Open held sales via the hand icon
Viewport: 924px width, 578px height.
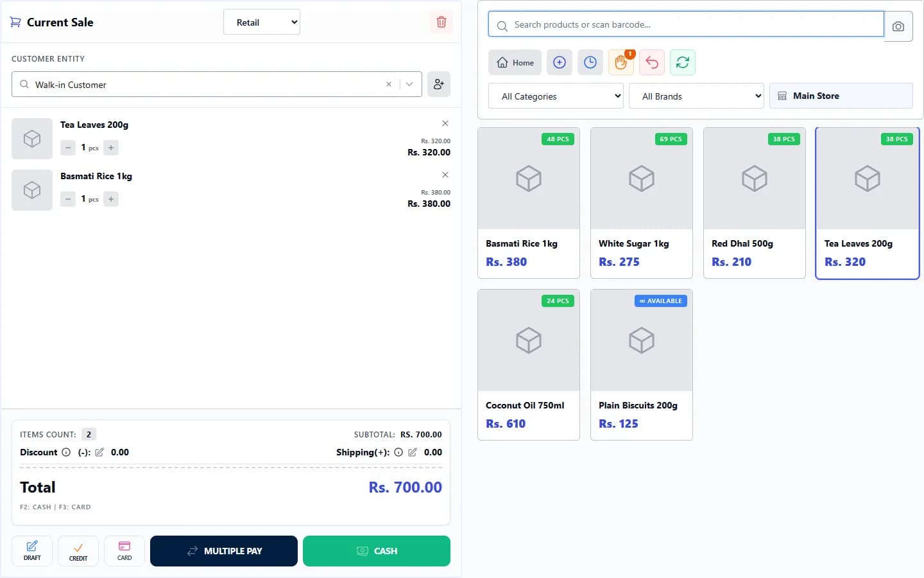coord(621,62)
